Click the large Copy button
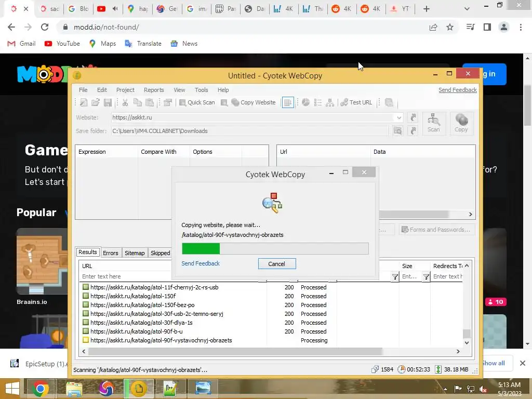The width and height of the screenshot is (532, 399). (461, 124)
